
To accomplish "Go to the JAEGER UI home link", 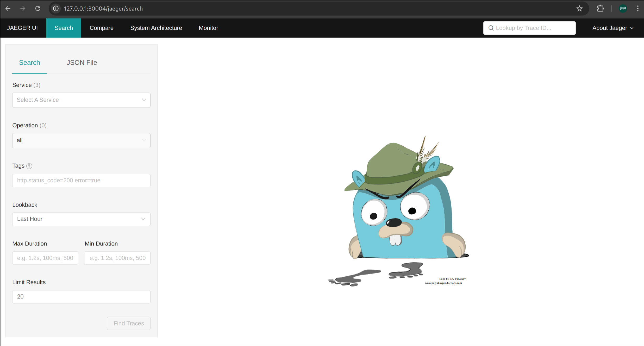I will click(22, 28).
